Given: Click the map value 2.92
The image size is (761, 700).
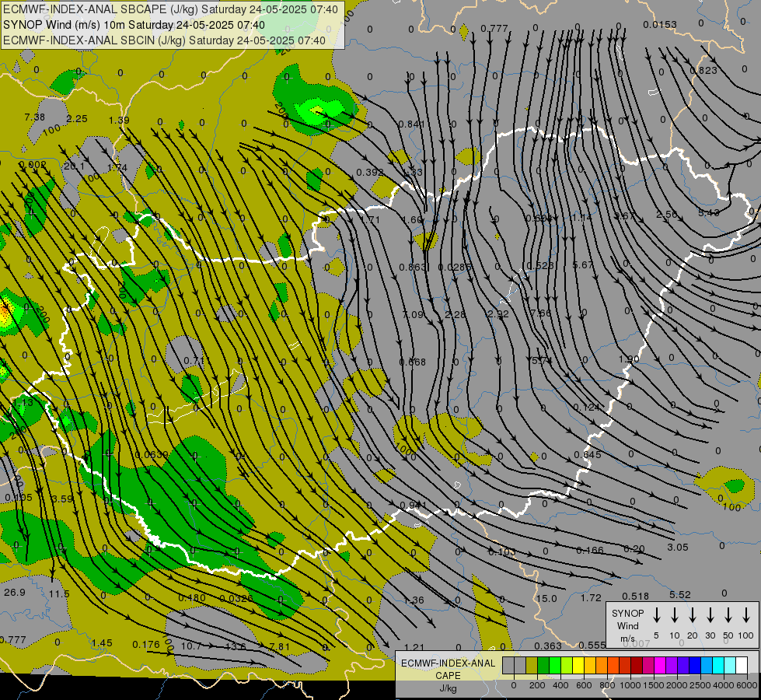Looking at the screenshot, I should tap(498, 313).
